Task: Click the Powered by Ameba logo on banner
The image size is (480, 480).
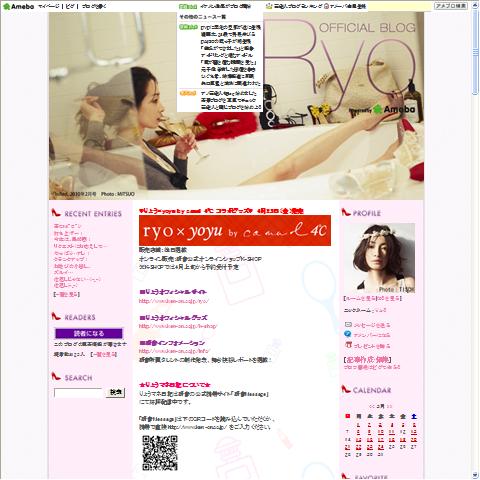Action: coord(382,110)
